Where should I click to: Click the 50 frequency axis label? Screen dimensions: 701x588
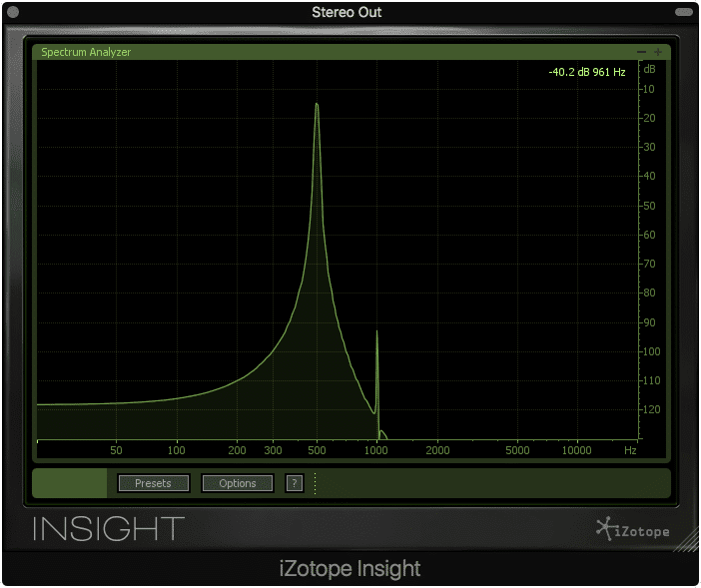click(116, 450)
